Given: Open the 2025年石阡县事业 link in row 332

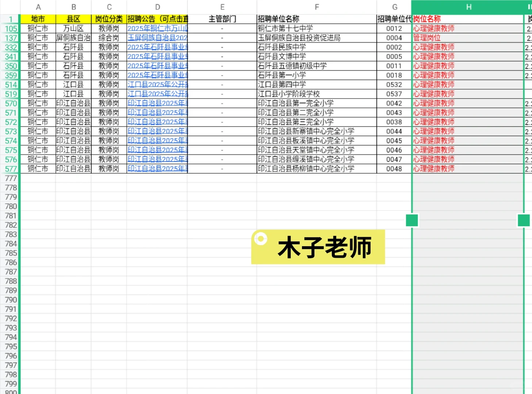Looking at the screenshot, I should click(157, 47).
